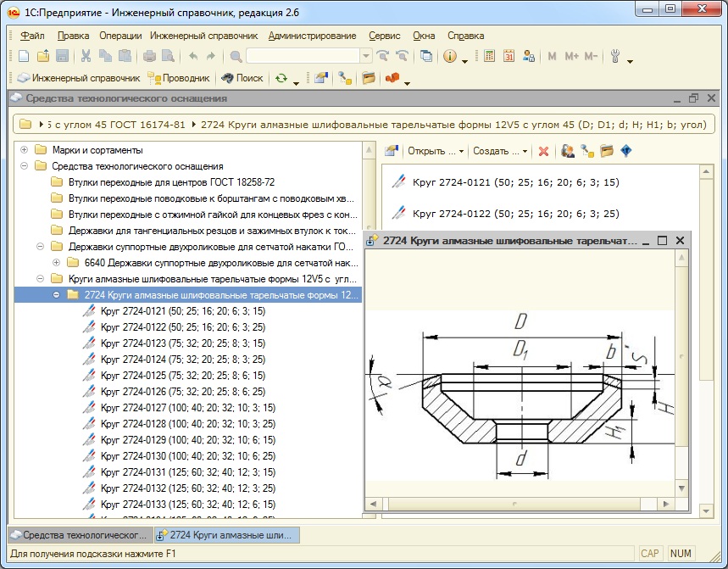Viewport: 728px width, 569px height.
Task: Click the windows list toolbar icon
Action: click(425, 56)
